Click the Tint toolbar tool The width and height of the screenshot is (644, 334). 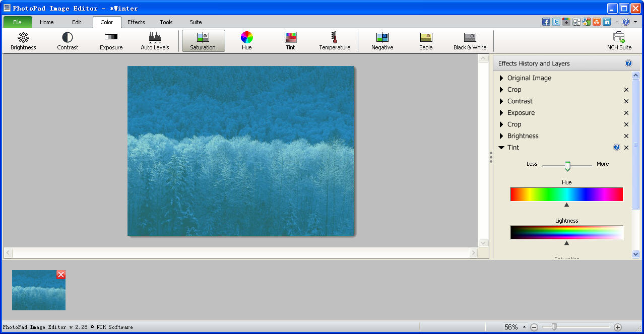click(x=291, y=41)
